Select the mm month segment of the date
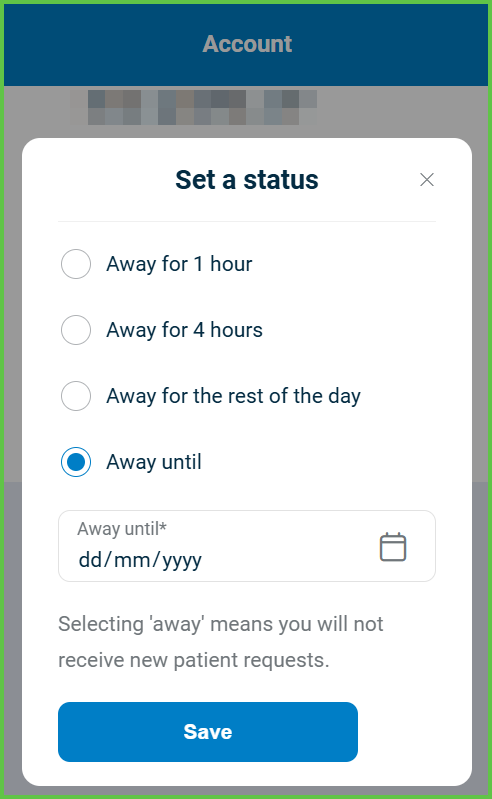This screenshot has height=799, width=492. 132,560
